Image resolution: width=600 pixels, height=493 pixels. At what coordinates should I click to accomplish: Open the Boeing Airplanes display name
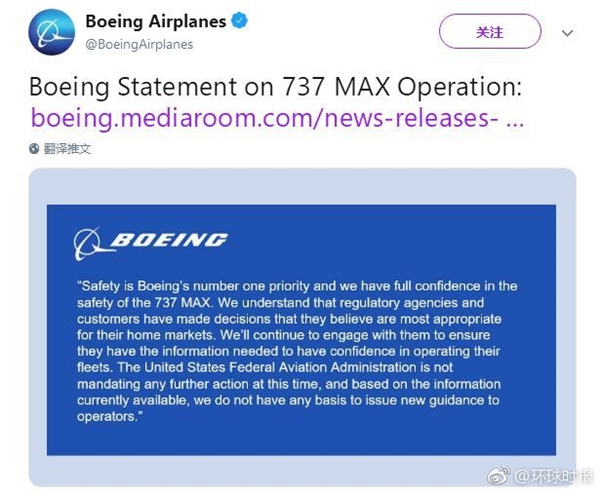pyautogui.click(x=157, y=21)
